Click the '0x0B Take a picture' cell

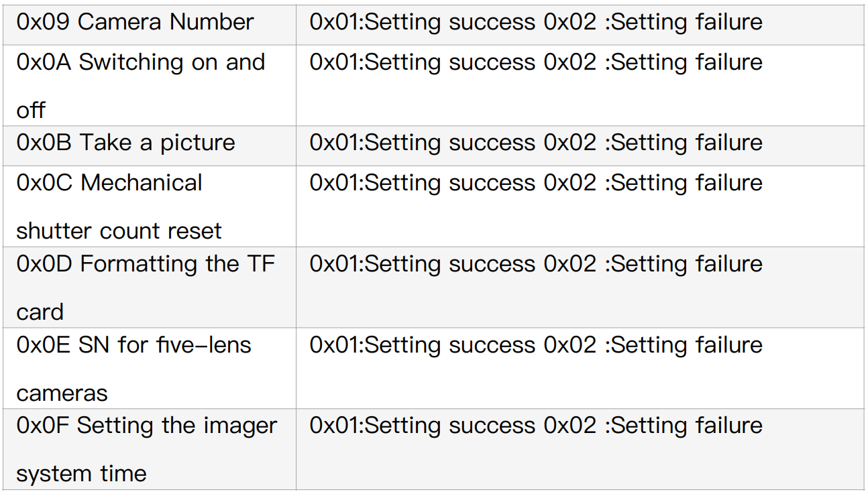[x=126, y=143]
